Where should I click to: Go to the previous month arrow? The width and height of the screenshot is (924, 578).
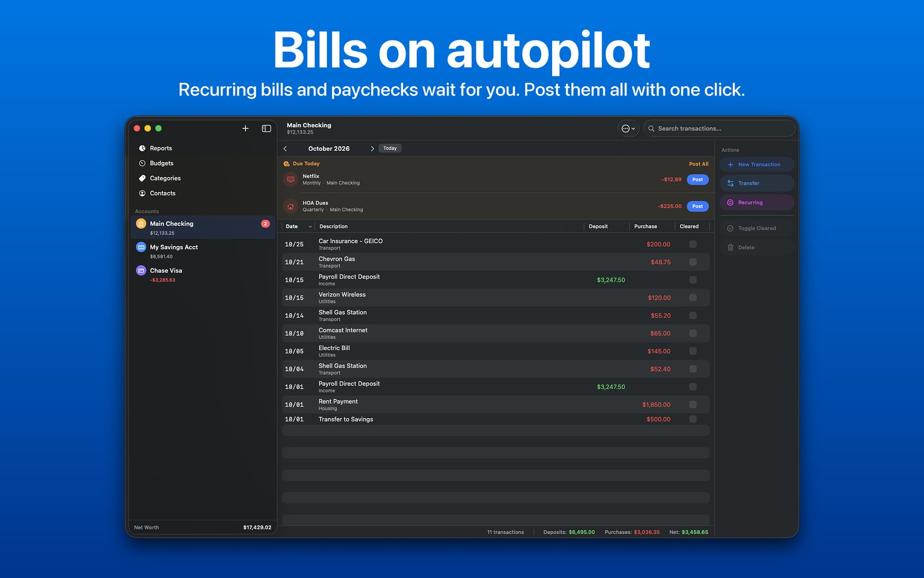point(285,149)
